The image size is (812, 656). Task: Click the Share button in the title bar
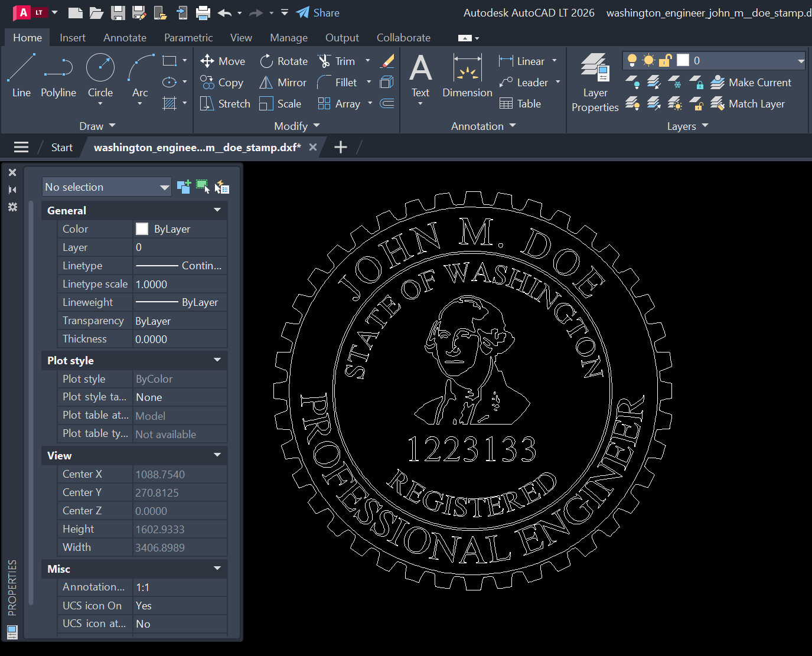coord(318,12)
